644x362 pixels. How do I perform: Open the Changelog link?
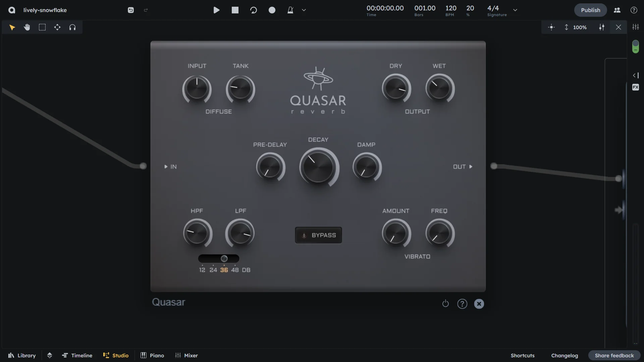pyautogui.click(x=565, y=355)
